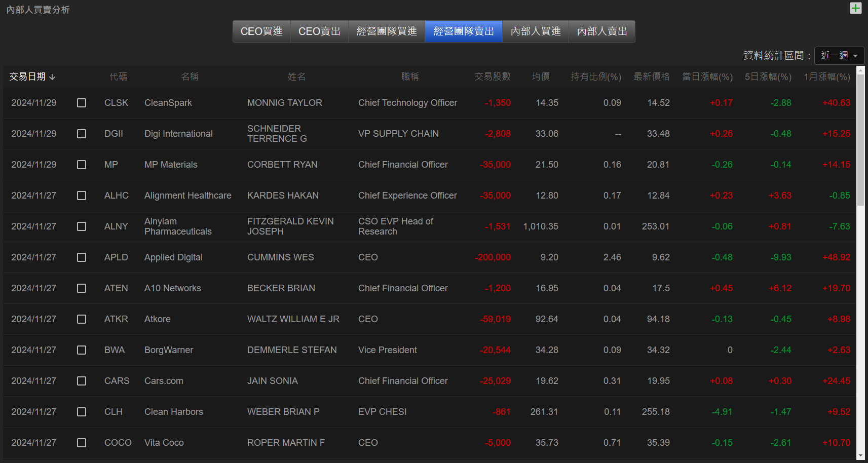Sort table by 5日漲幅(%) column
The height and width of the screenshot is (463, 868).
click(x=768, y=76)
